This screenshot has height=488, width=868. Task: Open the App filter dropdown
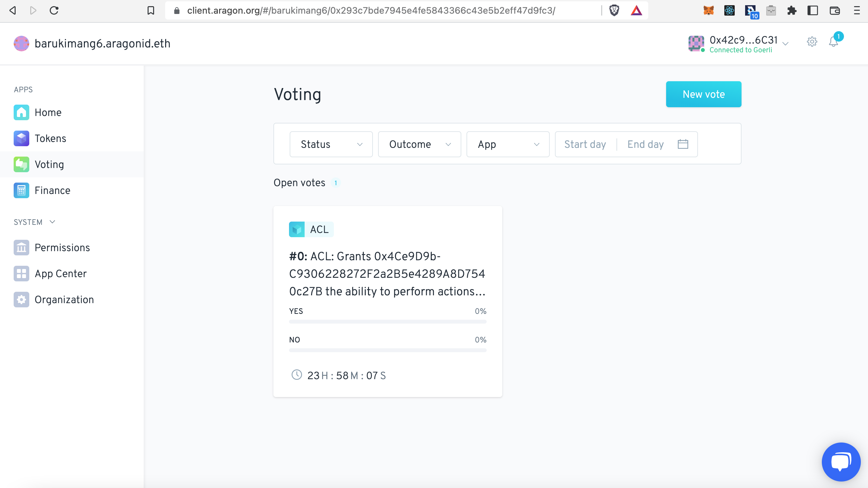[508, 144]
